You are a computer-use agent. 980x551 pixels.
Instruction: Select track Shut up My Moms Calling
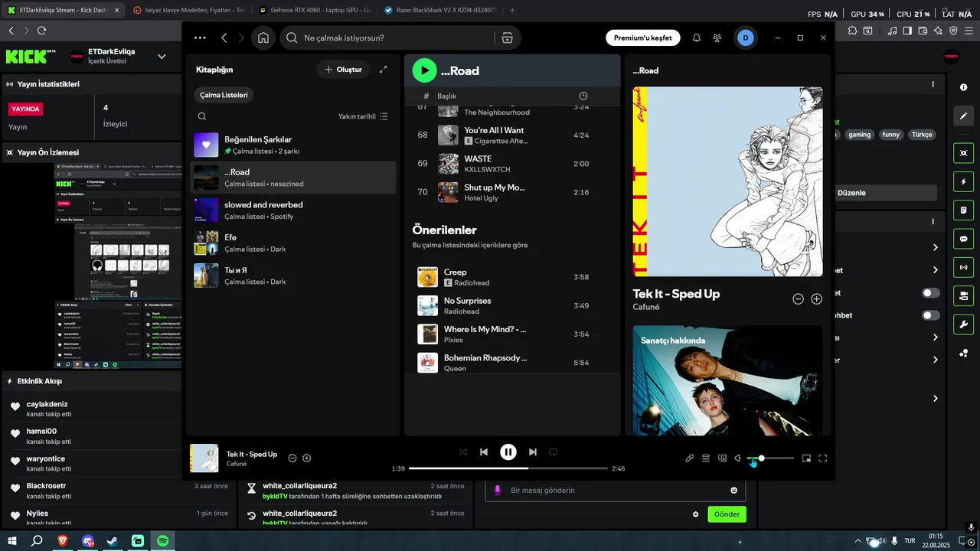(512, 192)
